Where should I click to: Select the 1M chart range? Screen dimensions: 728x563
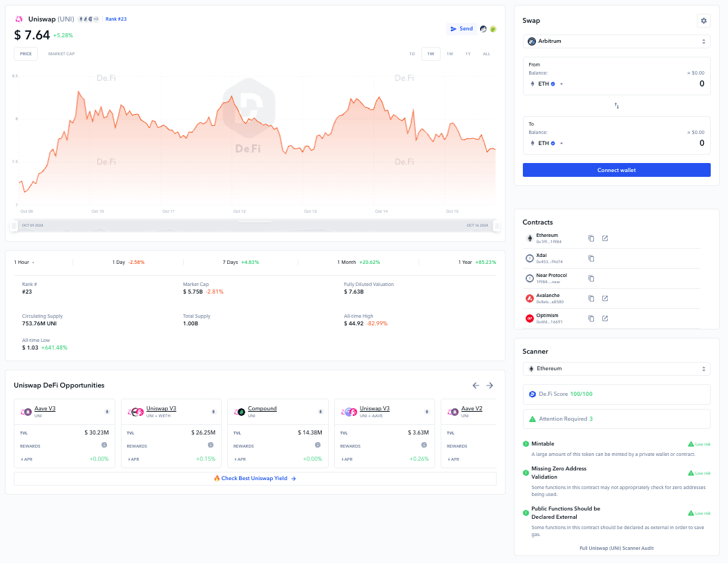[x=450, y=54]
